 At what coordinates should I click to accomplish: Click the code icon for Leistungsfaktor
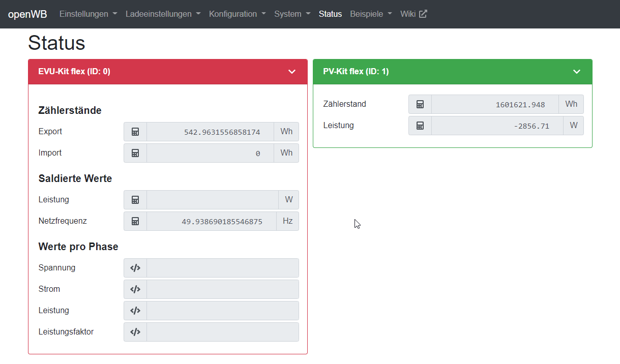pyautogui.click(x=135, y=332)
